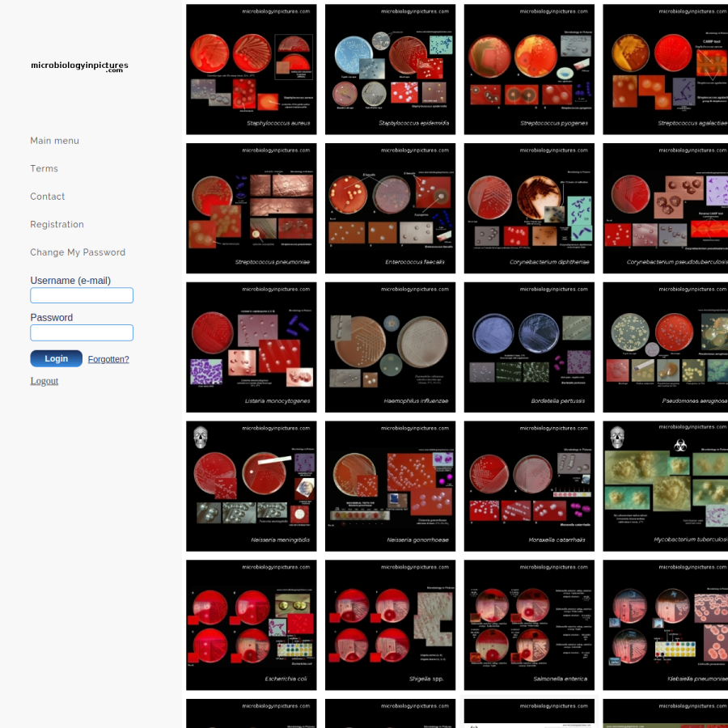Click the Logout link
Viewport: 728px width, 728px height.
click(x=44, y=381)
